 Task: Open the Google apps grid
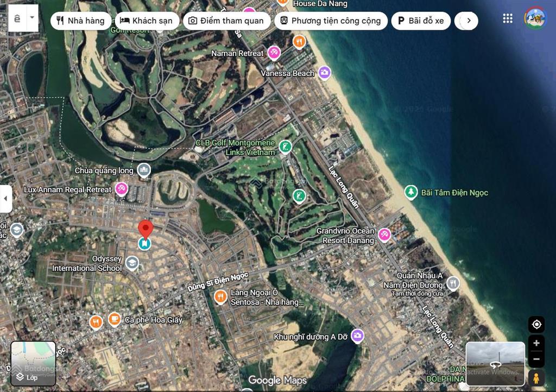(x=508, y=18)
